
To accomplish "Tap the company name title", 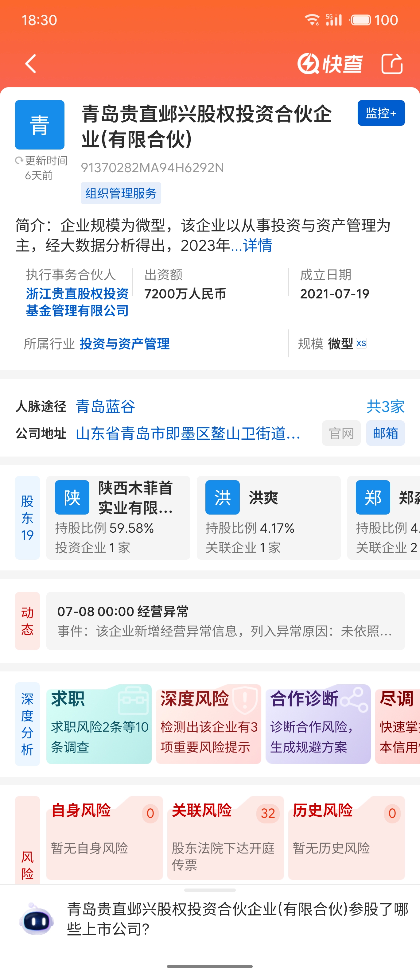I will [x=207, y=127].
